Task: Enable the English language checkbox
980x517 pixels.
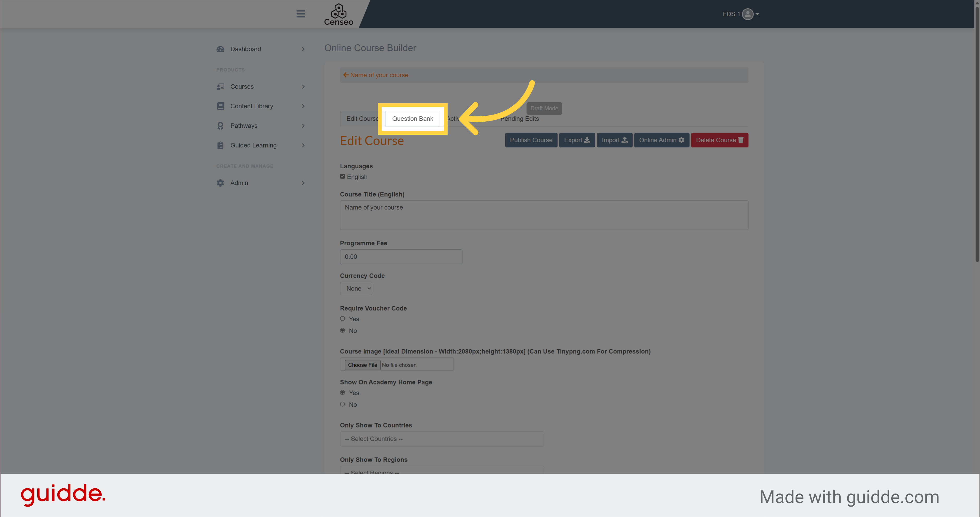Action: [x=342, y=176]
